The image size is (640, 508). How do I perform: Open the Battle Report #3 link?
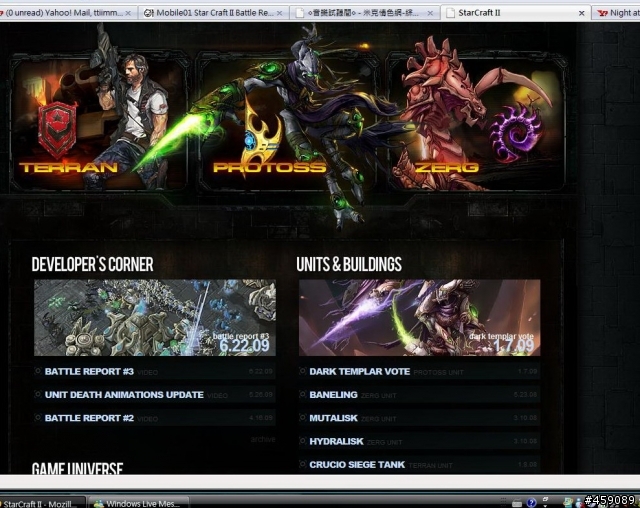click(89, 371)
